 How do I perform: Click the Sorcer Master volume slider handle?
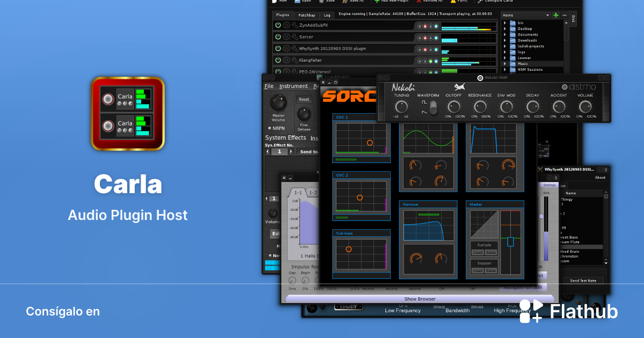510,241
